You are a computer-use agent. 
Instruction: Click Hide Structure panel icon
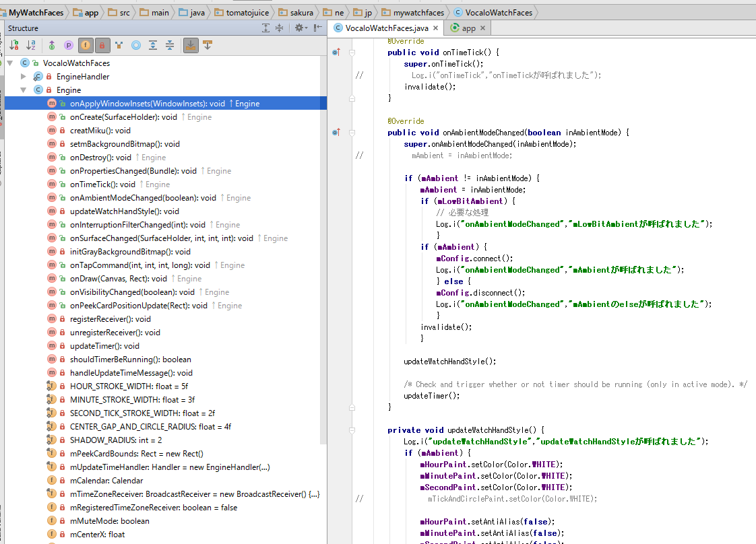(317, 28)
